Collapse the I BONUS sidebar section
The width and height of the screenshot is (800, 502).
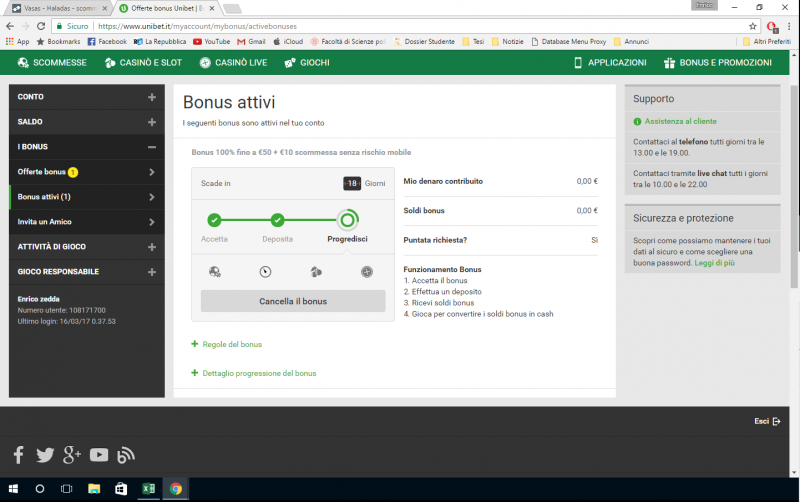point(151,147)
